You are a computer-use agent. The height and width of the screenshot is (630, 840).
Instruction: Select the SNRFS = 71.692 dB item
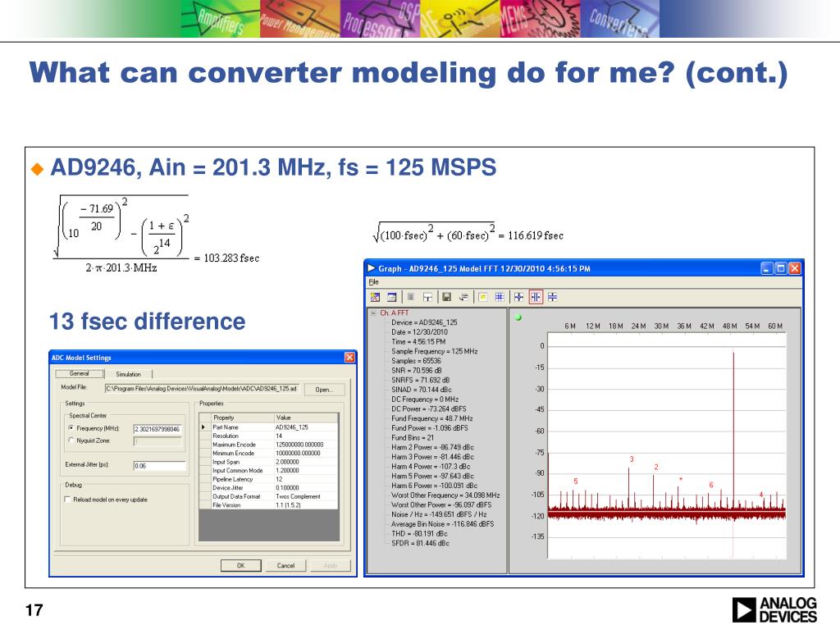(x=421, y=380)
